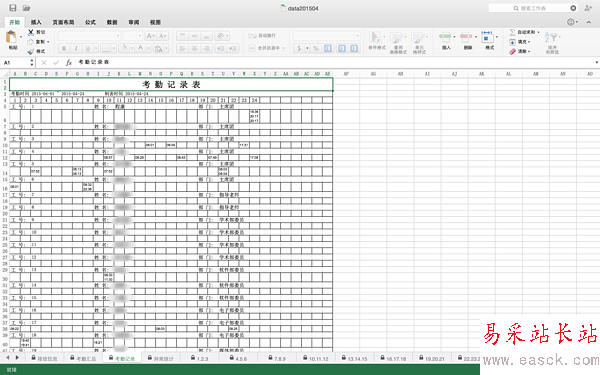
Task: Click the format as table icon
Action: pyautogui.click(x=396, y=38)
